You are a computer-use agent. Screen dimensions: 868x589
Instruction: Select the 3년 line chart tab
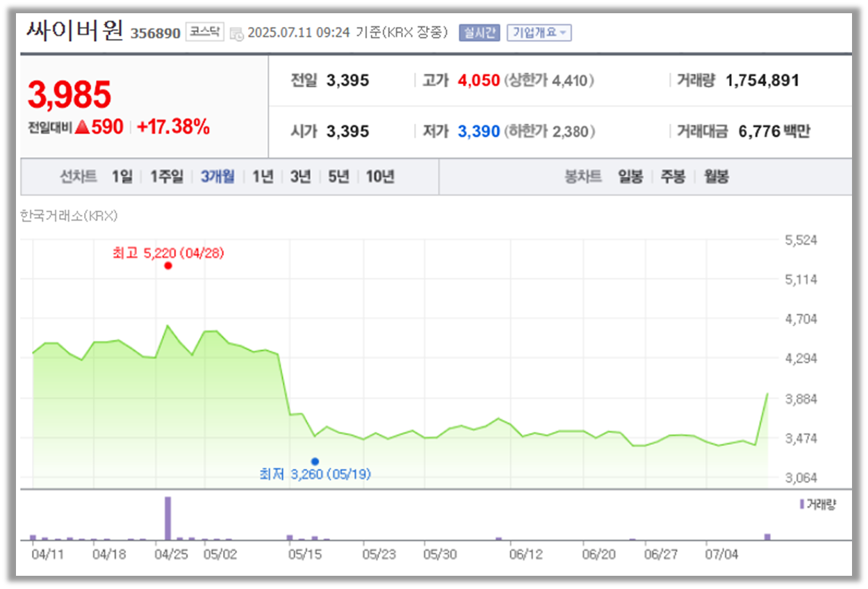300,177
